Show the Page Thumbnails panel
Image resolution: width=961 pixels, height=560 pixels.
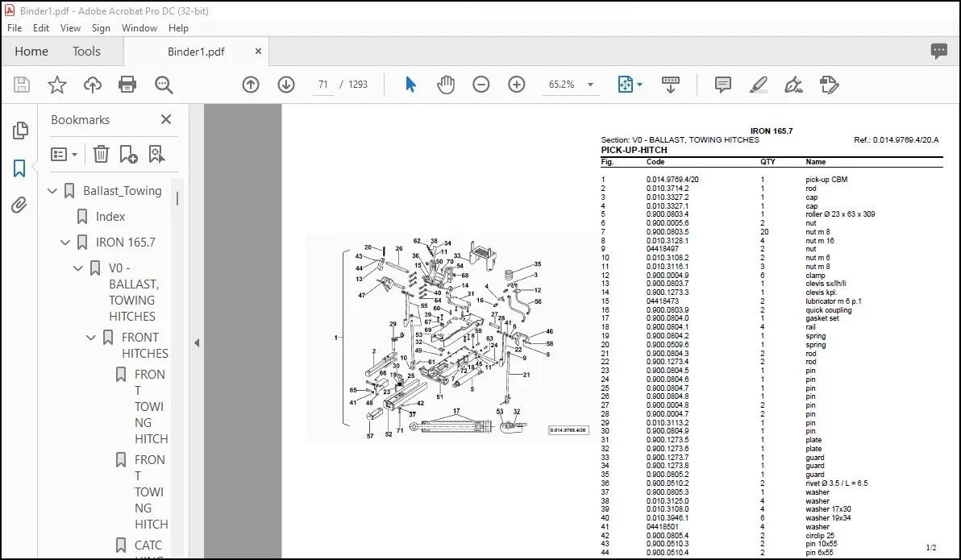pos(19,130)
